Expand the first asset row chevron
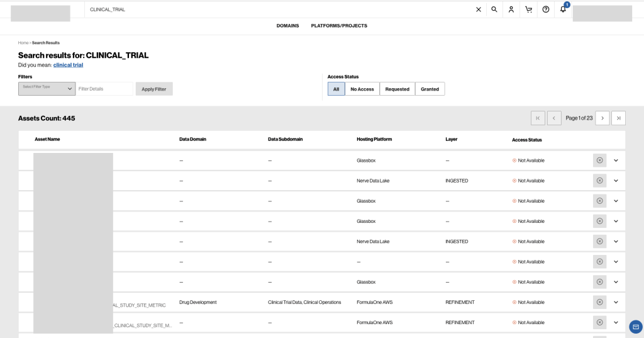Screen dimensions: 644x338 point(616,161)
